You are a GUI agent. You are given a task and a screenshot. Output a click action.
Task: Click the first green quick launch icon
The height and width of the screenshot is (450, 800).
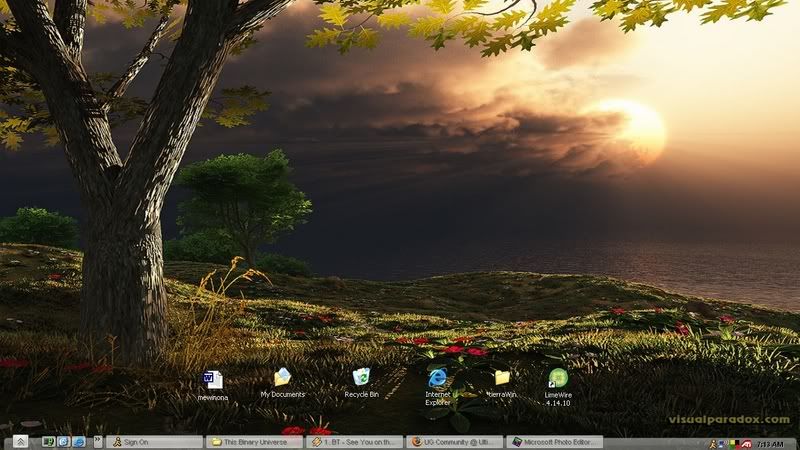click(x=49, y=442)
